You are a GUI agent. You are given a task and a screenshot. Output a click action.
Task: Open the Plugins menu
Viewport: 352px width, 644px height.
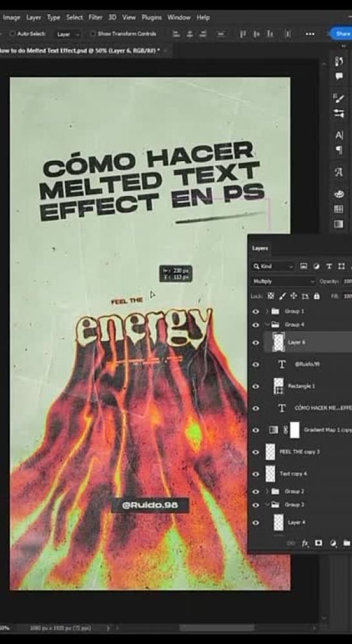coord(152,17)
